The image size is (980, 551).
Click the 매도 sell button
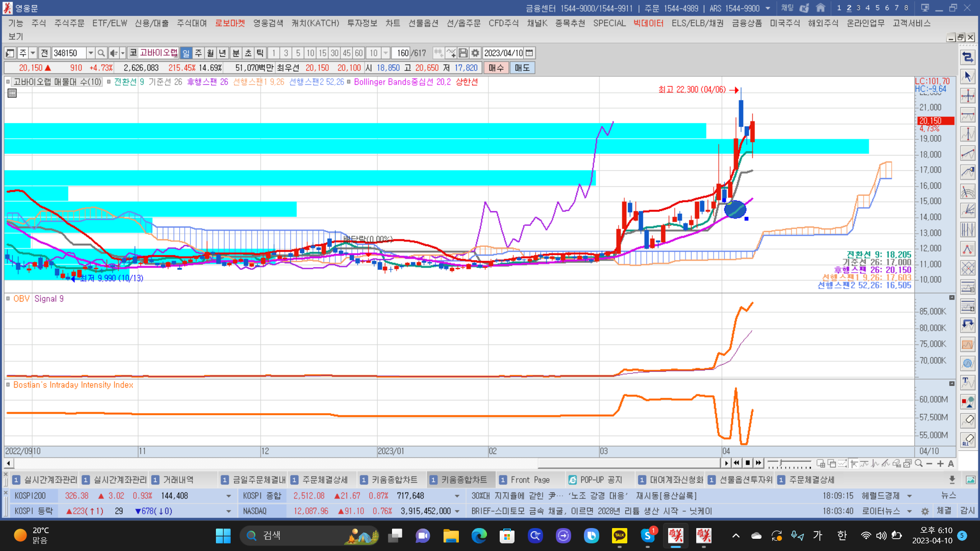coord(522,68)
